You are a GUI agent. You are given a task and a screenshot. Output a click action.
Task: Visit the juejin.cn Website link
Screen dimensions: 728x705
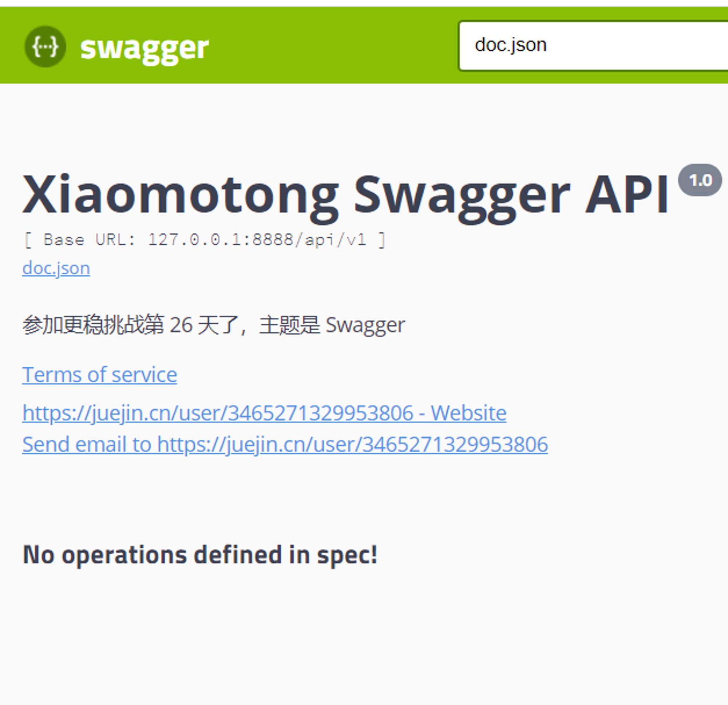pyautogui.click(x=264, y=413)
